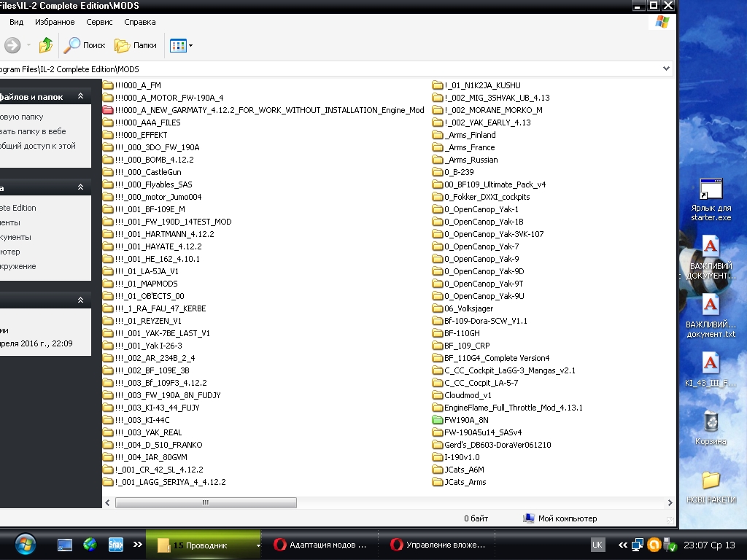Click the Forward navigation arrow
This screenshot has height=560, width=747.
12,45
